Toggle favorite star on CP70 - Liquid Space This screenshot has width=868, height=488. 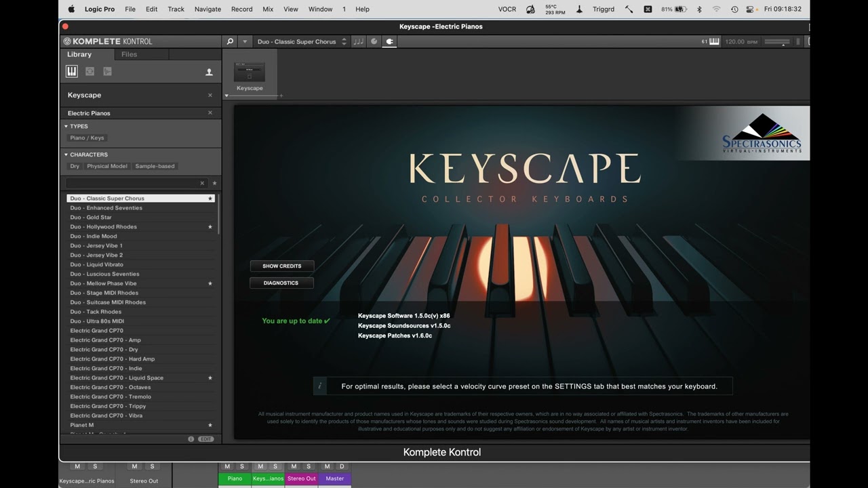coord(210,378)
